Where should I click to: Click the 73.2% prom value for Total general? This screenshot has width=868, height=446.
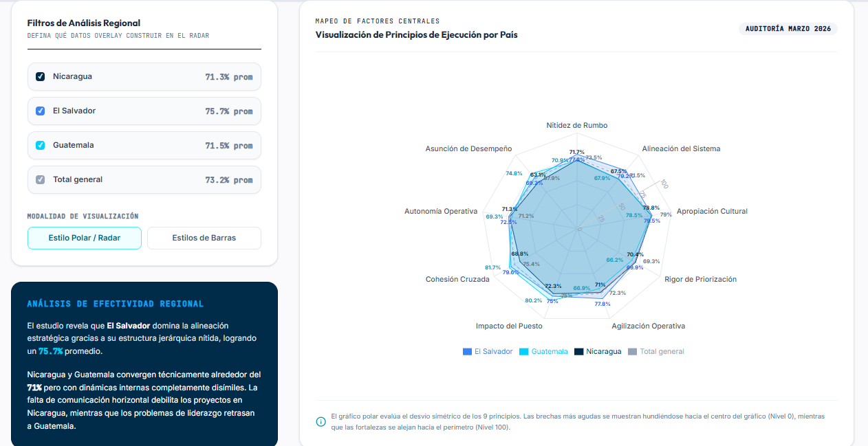[228, 180]
